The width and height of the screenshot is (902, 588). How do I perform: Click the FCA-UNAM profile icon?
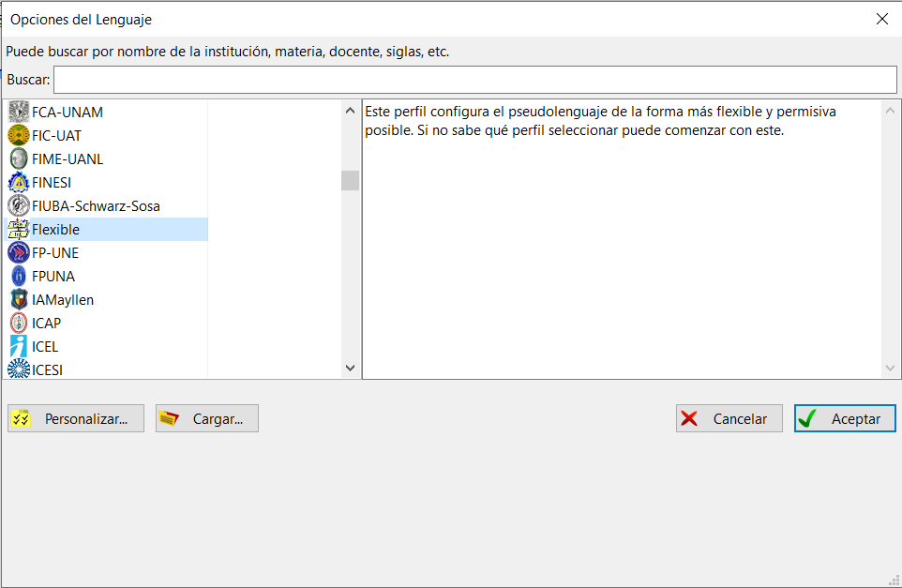19,113
